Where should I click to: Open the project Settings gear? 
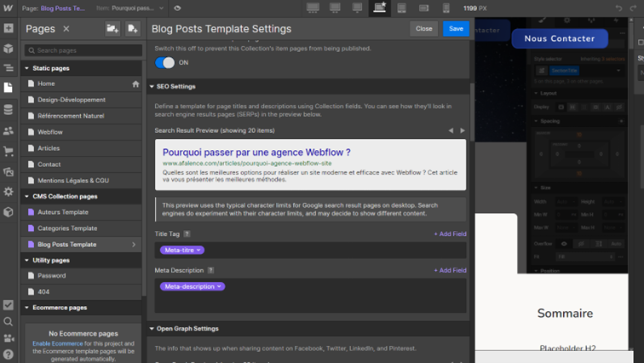click(9, 192)
